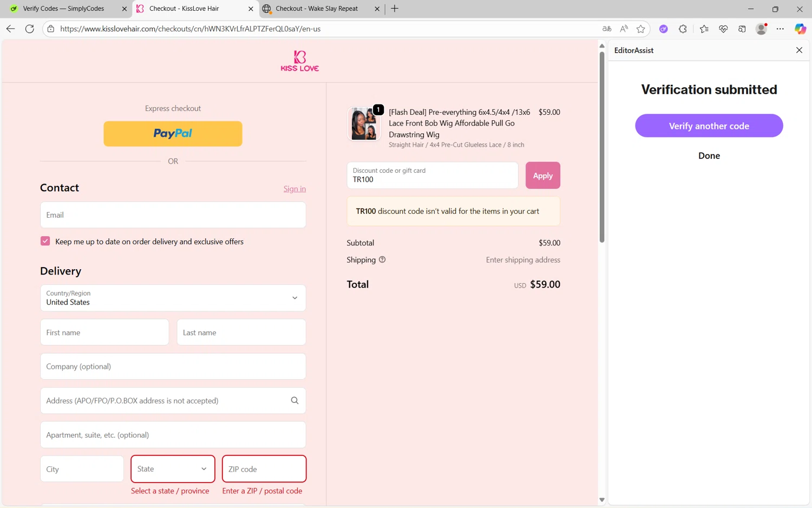Apply the TR100 discount code
Image resolution: width=812 pixels, height=508 pixels.
[542, 175]
